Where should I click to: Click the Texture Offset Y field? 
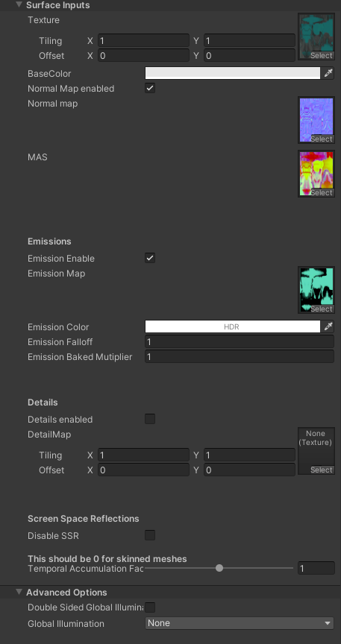pyautogui.click(x=250, y=55)
